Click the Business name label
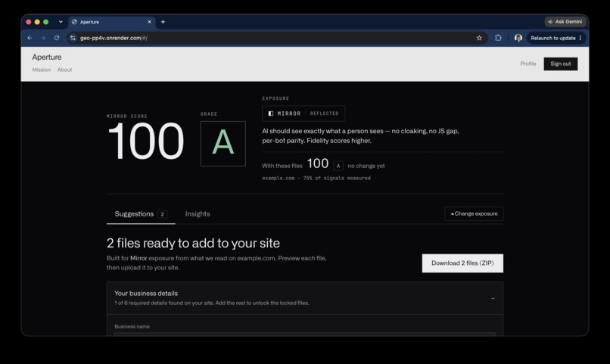 [x=132, y=327]
